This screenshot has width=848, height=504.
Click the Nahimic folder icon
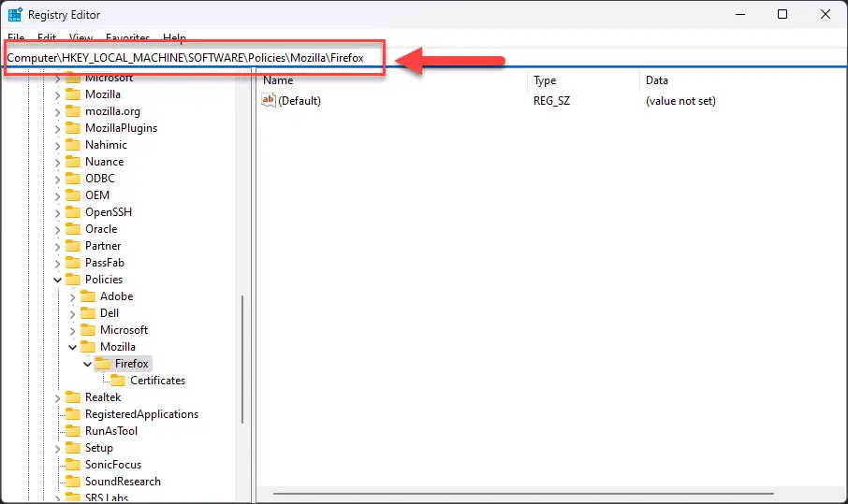(72, 145)
